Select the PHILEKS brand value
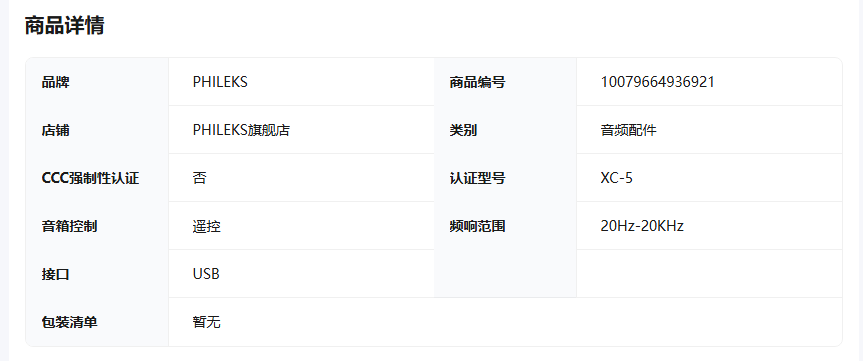 [x=220, y=82]
